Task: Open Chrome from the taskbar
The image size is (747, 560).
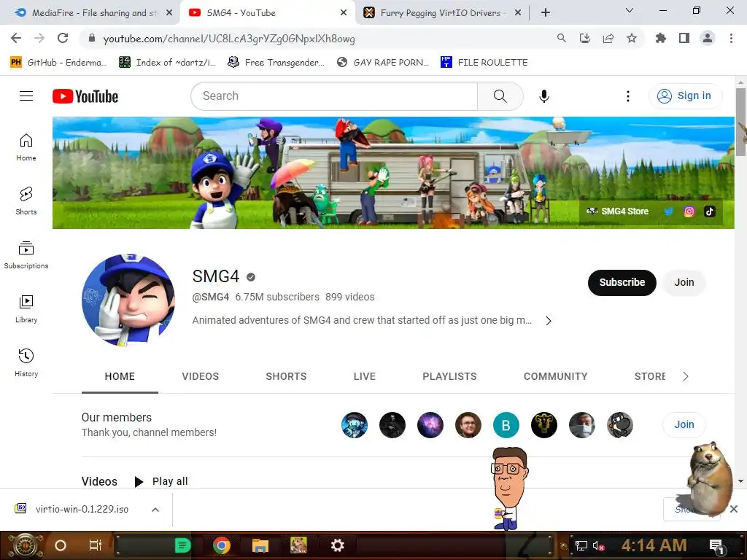Action: coord(222,545)
